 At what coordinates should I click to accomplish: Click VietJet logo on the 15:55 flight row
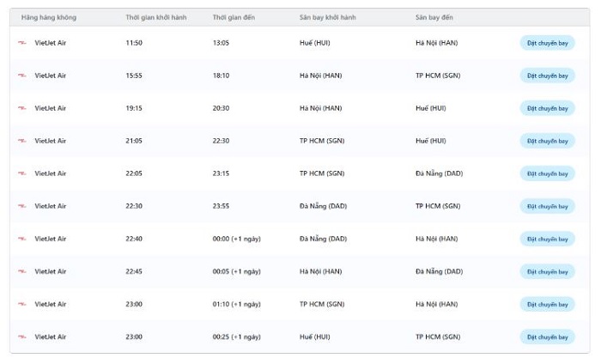click(x=21, y=76)
